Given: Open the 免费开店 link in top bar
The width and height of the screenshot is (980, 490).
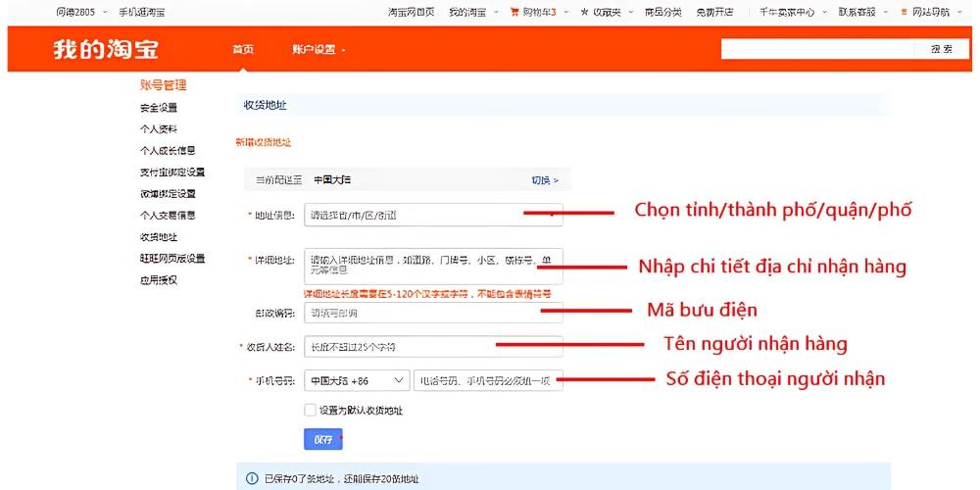Looking at the screenshot, I should [715, 12].
